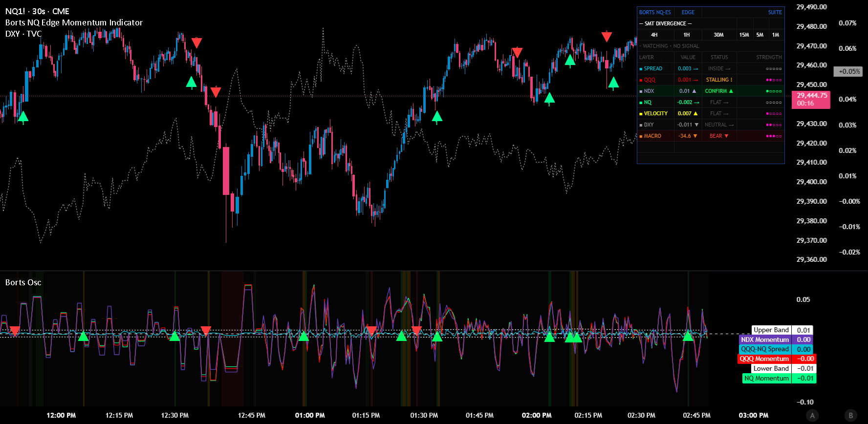Click the 01:00 PM time axis label
The image size is (868, 424).
coord(310,415)
